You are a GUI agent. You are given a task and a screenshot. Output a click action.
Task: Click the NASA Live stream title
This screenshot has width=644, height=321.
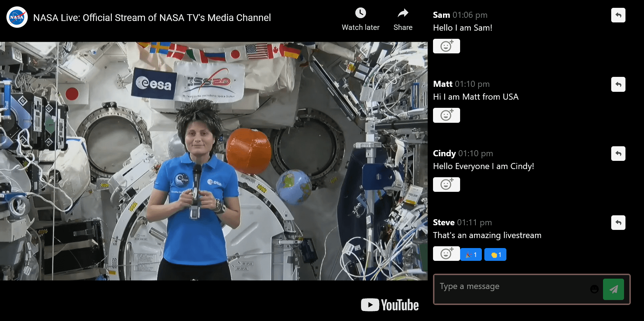pyautogui.click(x=152, y=18)
